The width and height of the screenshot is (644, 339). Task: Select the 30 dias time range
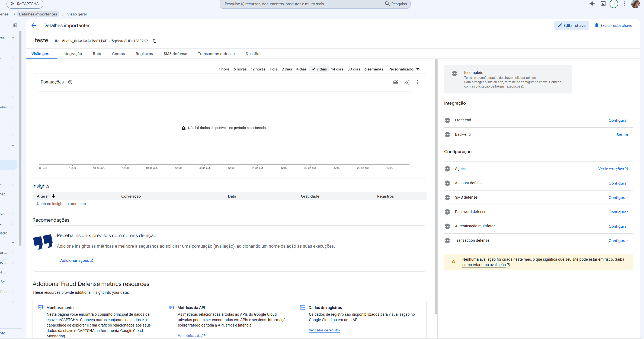click(354, 69)
